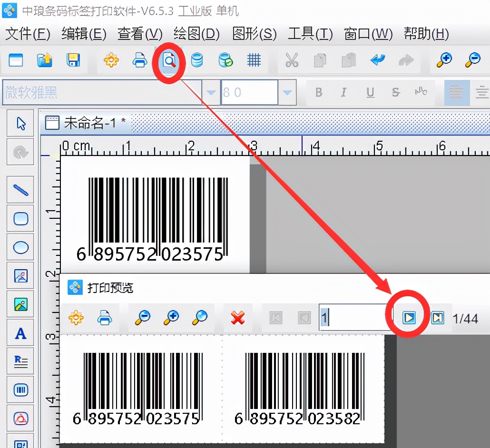The height and width of the screenshot is (448, 490).
Task: Cut selection with scissors icon
Action: [x=292, y=60]
